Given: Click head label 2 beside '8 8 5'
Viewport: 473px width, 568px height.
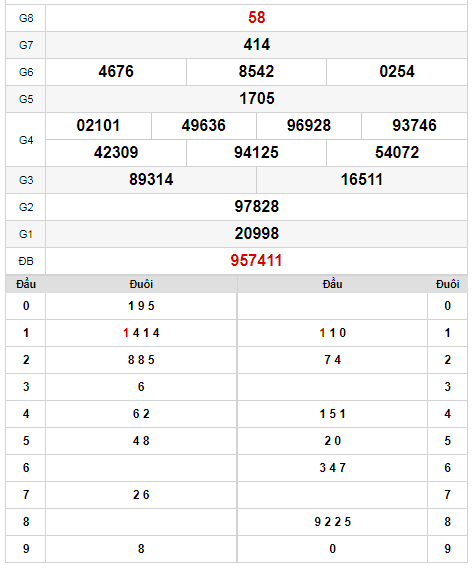Looking at the screenshot, I should [x=26, y=360].
